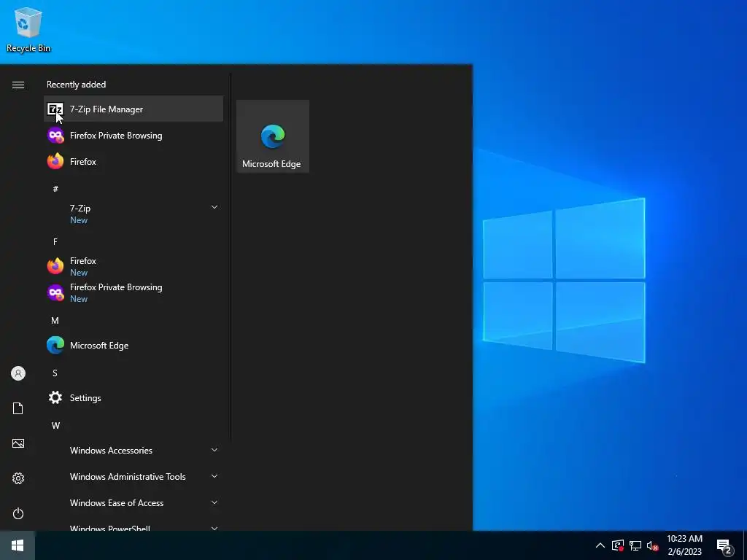Click the Recently added heading
The width and height of the screenshot is (747, 560).
76,85
